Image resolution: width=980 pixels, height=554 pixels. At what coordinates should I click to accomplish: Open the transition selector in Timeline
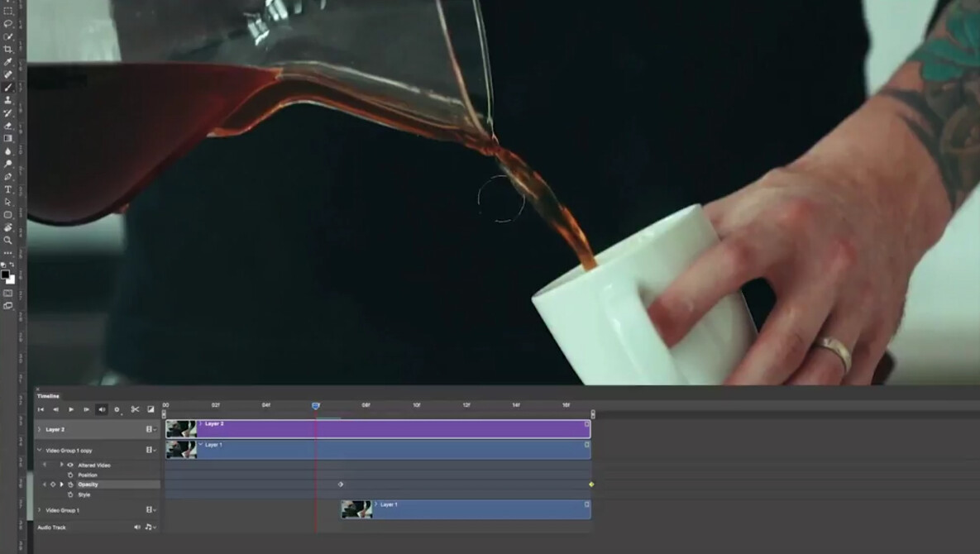click(149, 409)
